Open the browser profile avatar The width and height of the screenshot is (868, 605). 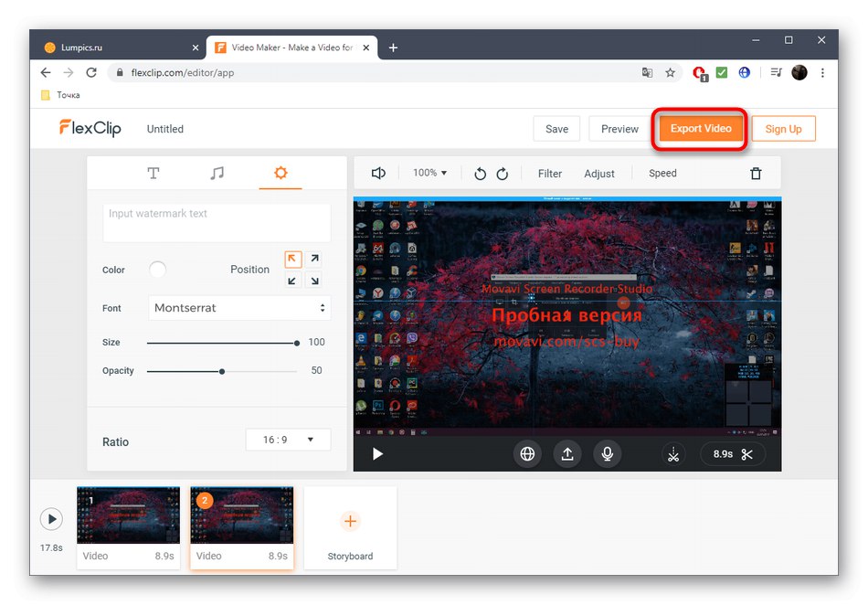tap(799, 72)
